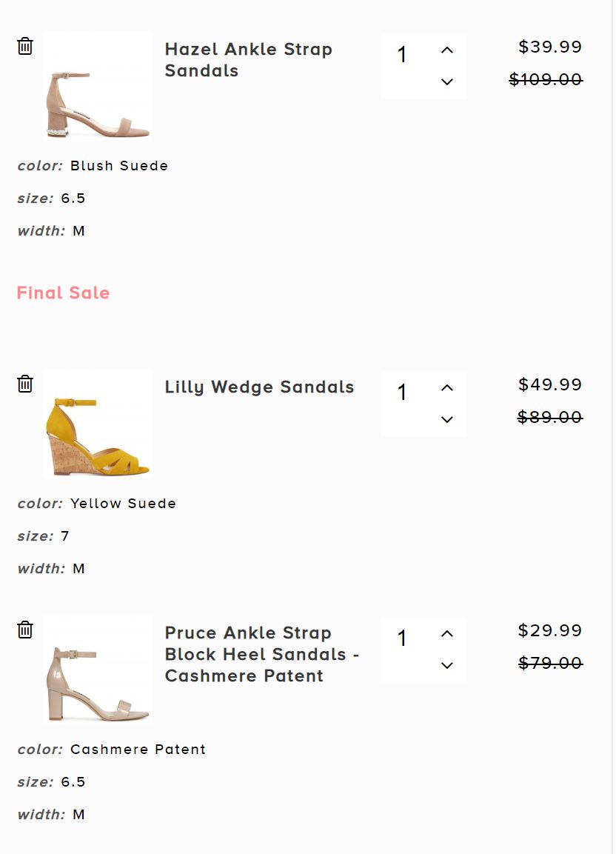Screen dimensions: 616x854
Task: Focus quantity field for Pruce sandals
Action: point(403,638)
